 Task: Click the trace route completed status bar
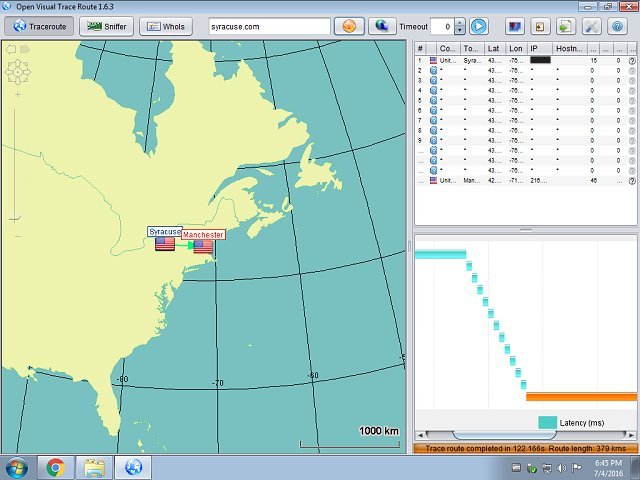coord(525,448)
